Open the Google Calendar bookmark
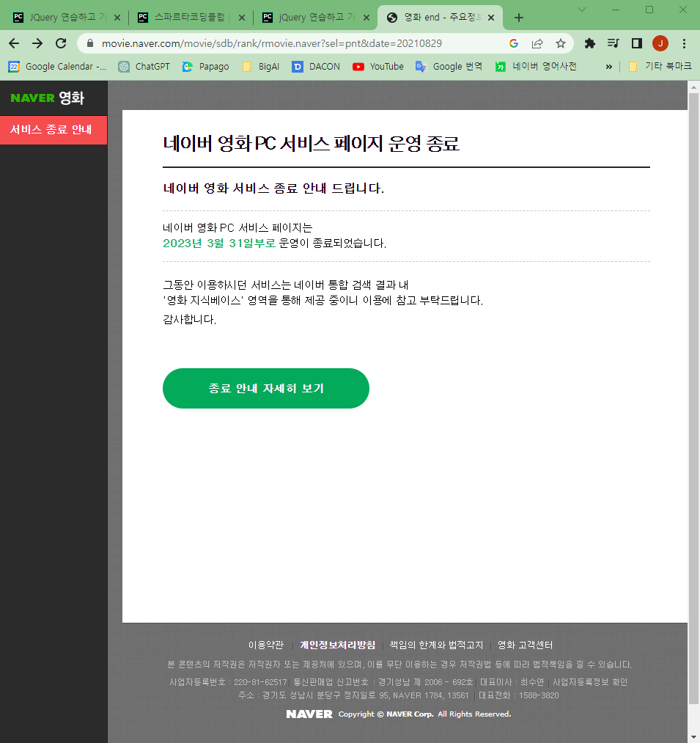This screenshot has height=743, width=700. (x=58, y=67)
